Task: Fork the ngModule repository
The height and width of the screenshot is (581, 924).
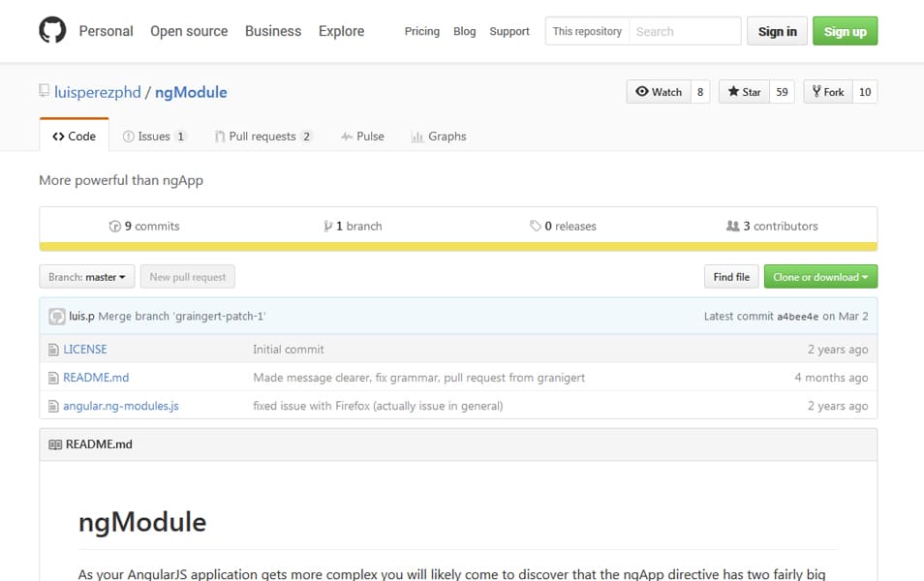Action: pyautogui.click(x=828, y=92)
